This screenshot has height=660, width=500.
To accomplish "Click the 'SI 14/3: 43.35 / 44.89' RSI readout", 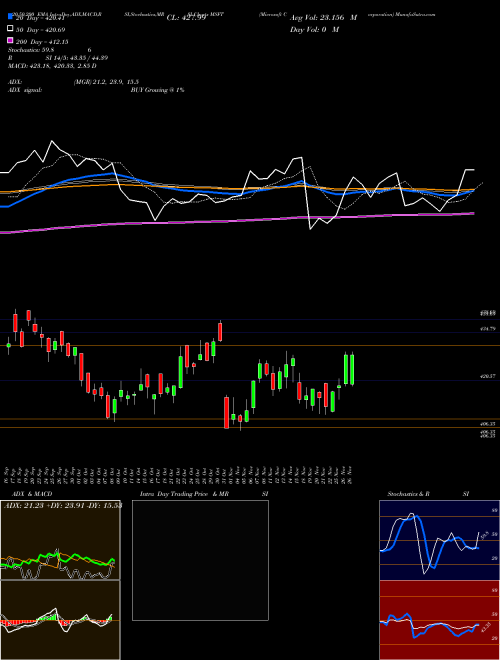I will [77, 58].
